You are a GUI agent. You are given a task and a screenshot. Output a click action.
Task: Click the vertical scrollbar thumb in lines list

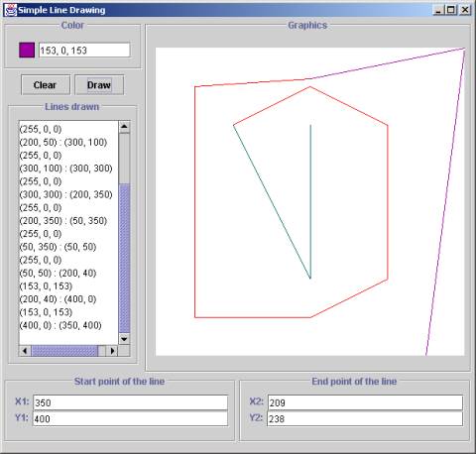click(124, 258)
